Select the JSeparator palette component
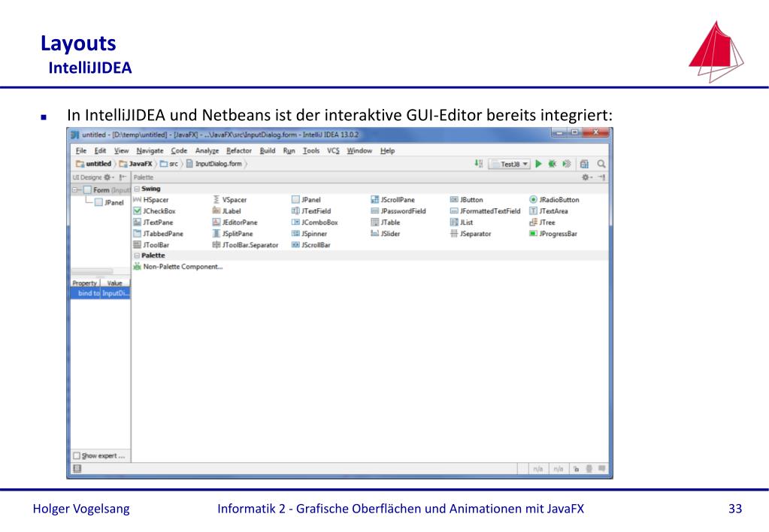This screenshot has height=532, width=769. click(x=471, y=234)
